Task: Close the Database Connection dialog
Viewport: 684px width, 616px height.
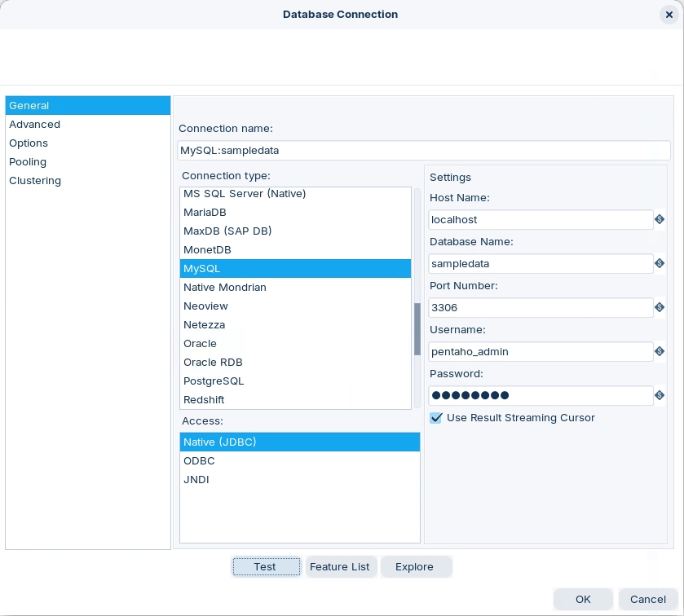Action: (x=669, y=15)
